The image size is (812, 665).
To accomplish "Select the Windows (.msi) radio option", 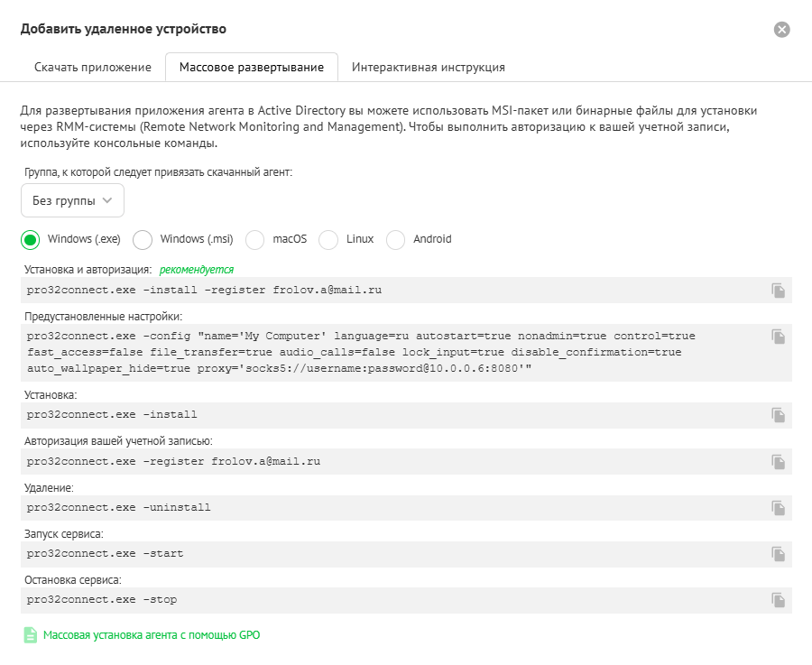I will pyautogui.click(x=143, y=239).
